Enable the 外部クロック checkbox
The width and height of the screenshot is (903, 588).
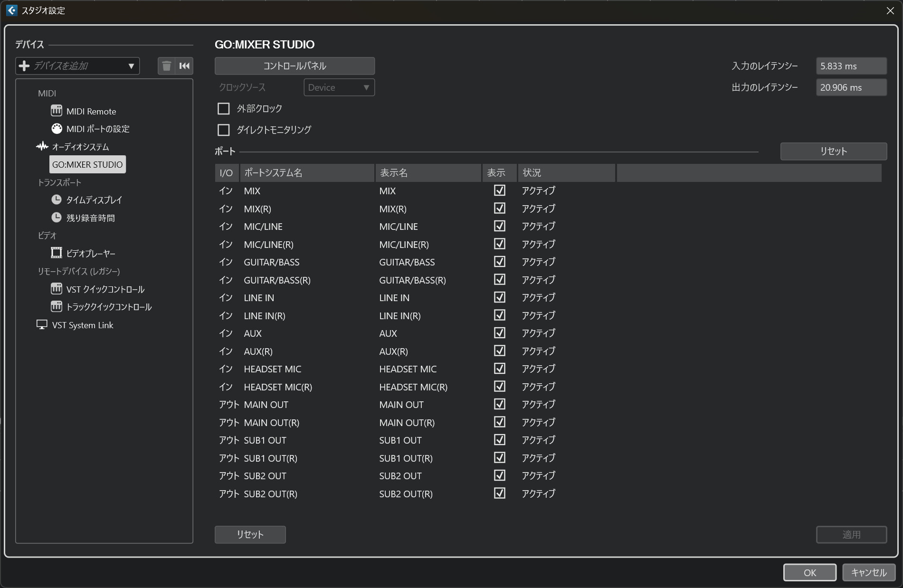(x=223, y=109)
